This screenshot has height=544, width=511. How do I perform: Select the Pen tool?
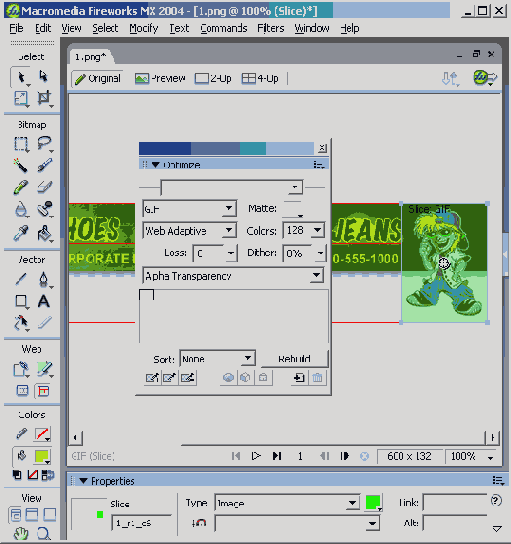click(x=44, y=279)
